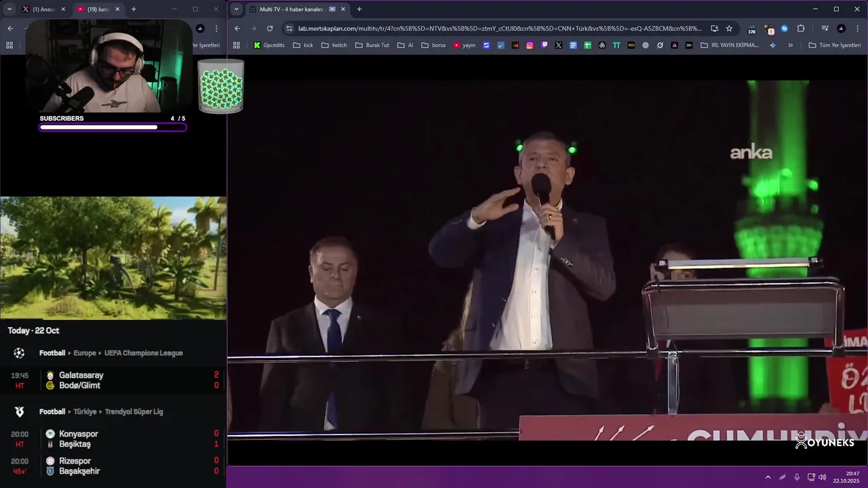Close the (1) Anasayfa X tab
The width and height of the screenshot is (868, 488).
(x=63, y=9)
